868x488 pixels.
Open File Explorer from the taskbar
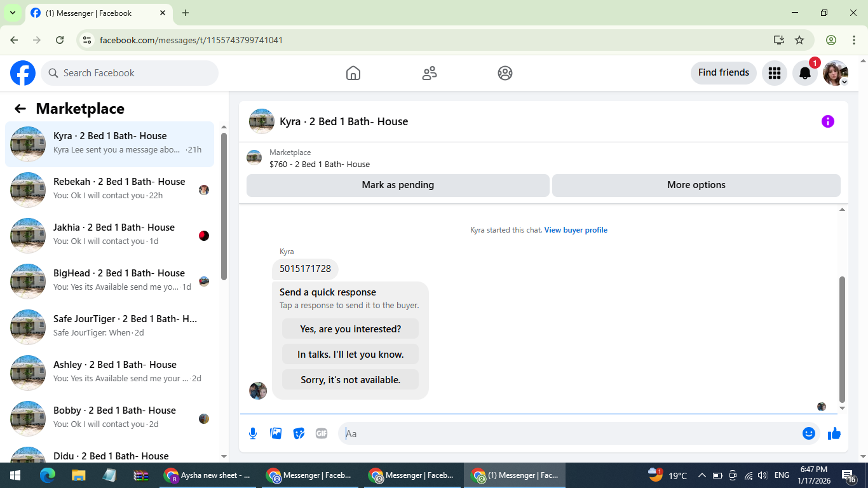point(78,475)
